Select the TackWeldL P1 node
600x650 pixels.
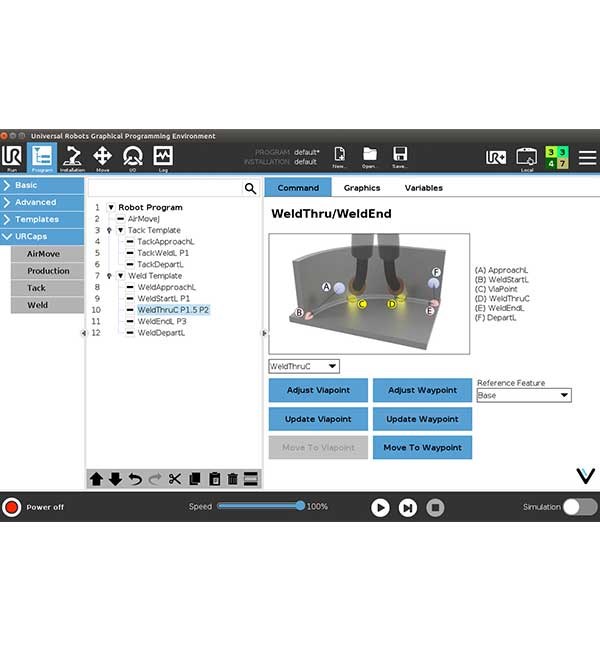[x=163, y=253]
